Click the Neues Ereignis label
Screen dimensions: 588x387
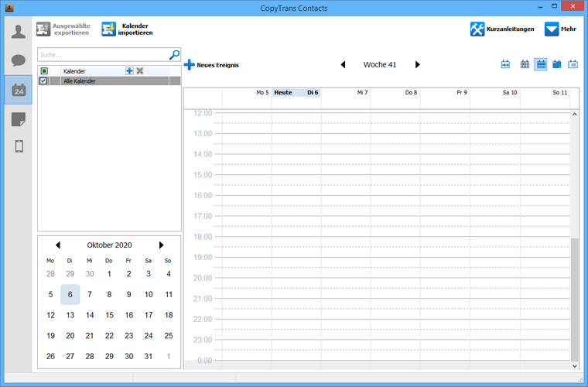point(218,65)
